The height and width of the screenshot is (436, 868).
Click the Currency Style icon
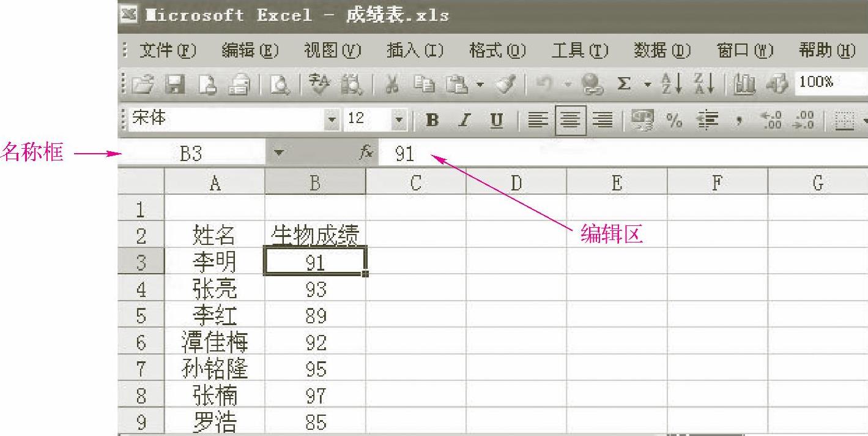[644, 119]
